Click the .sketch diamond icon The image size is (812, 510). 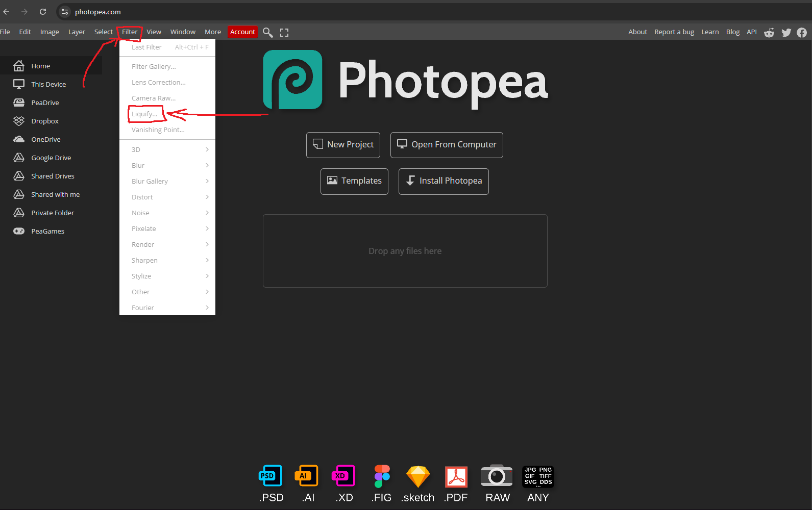pos(418,476)
